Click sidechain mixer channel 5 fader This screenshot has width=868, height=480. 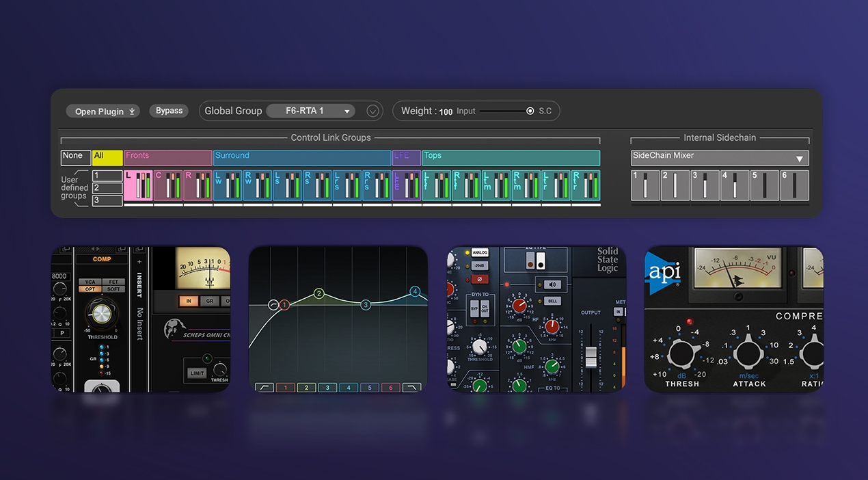point(765,185)
